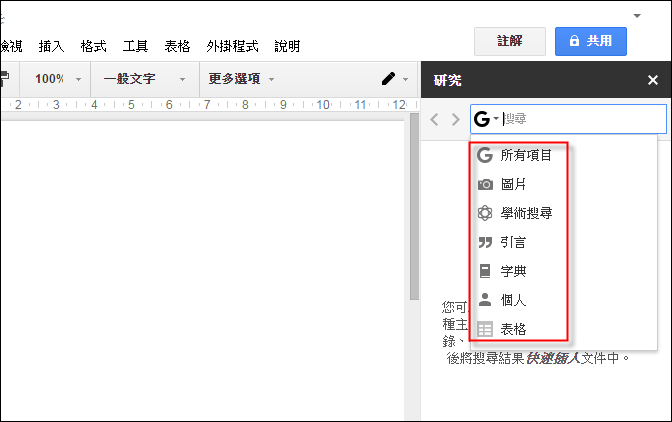Open the 格式 menu
The height and width of the screenshot is (422, 672).
click(x=93, y=46)
